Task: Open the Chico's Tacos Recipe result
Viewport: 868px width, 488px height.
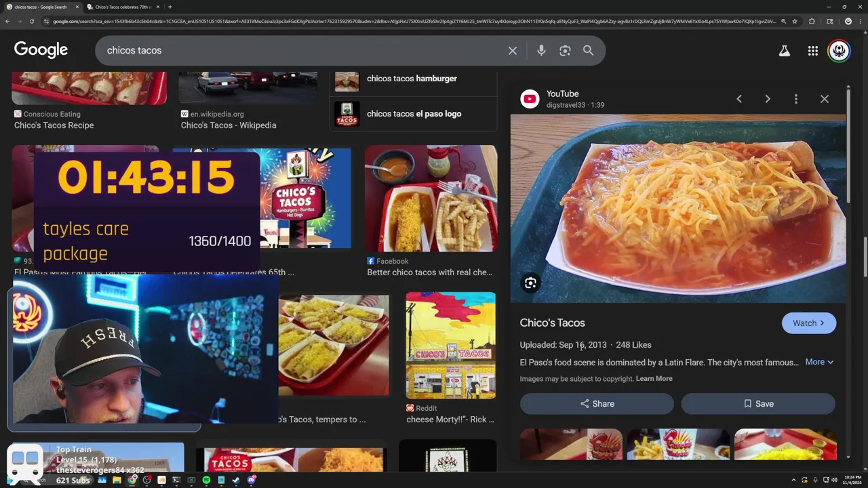Action: click(54, 125)
